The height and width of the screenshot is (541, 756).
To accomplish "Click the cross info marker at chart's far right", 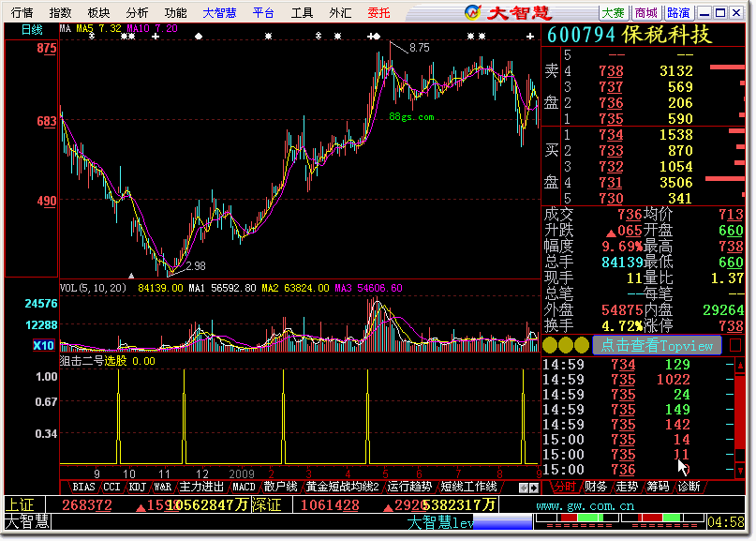I will pos(530,37).
